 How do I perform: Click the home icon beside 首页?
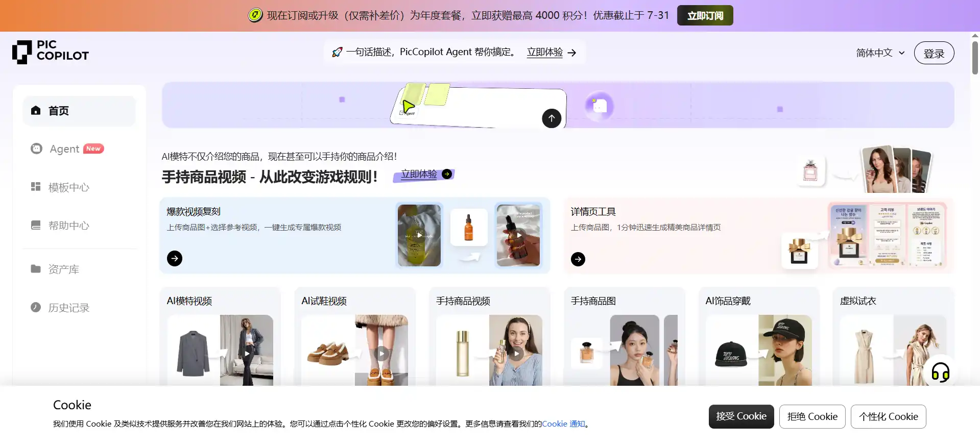[x=36, y=110]
